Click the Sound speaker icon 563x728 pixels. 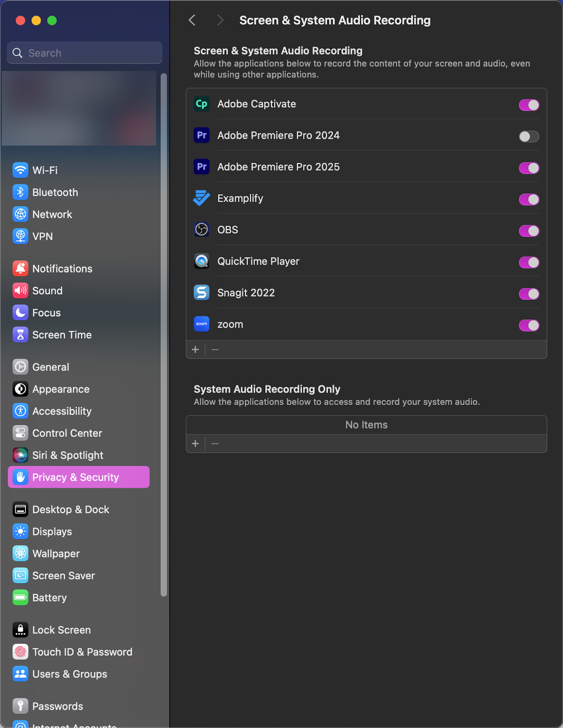coord(20,291)
